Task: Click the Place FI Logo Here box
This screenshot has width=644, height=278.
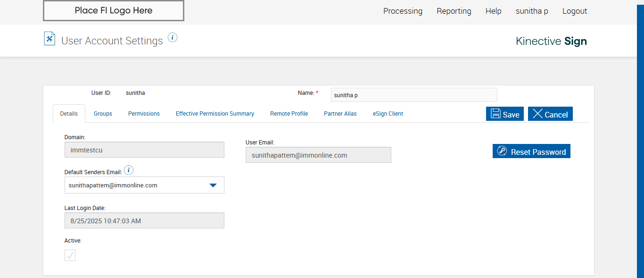Action: pyautogui.click(x=114, y=10)
